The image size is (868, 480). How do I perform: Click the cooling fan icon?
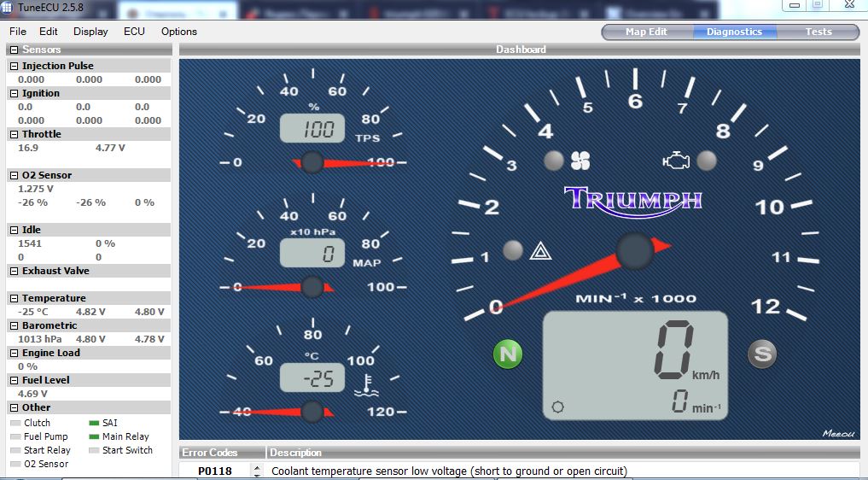(x=580, y=161)
